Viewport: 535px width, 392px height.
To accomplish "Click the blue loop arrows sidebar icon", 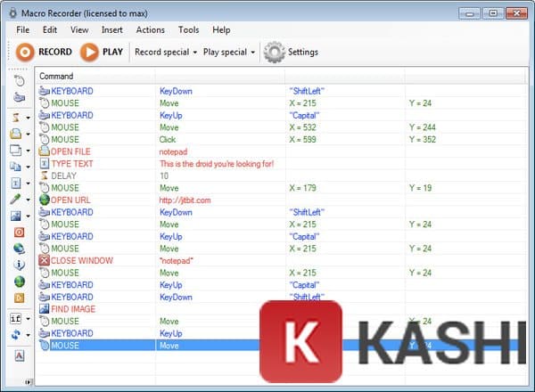I will click(16, 335).
